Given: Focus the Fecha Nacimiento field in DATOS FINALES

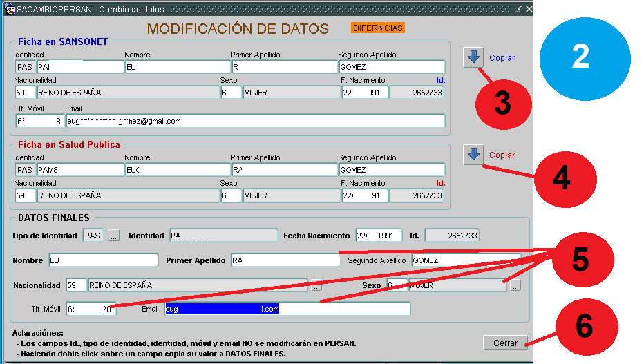Looking at the screenshot, I should [x=379, y=236].
